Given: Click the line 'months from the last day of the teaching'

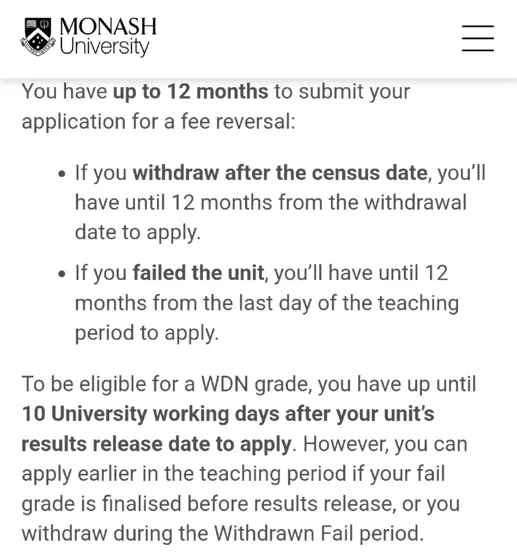Looking at the screenshot, I should tap(267, 303).
